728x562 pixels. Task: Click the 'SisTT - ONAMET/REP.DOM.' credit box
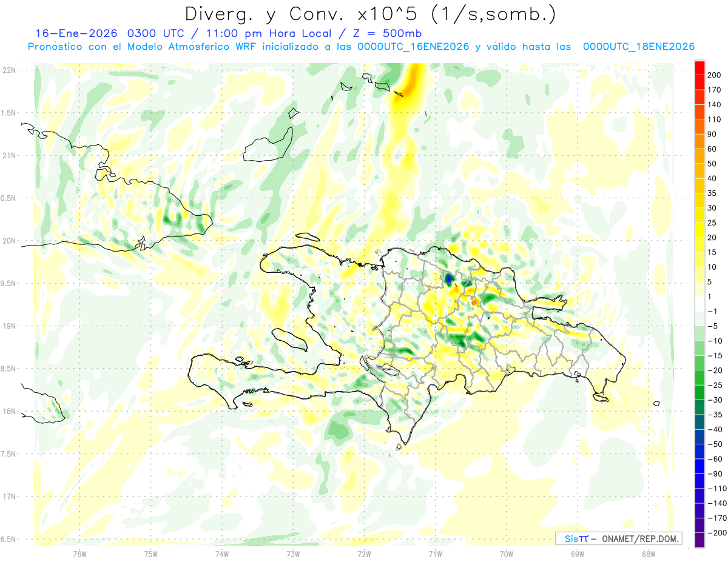point(618,538)
